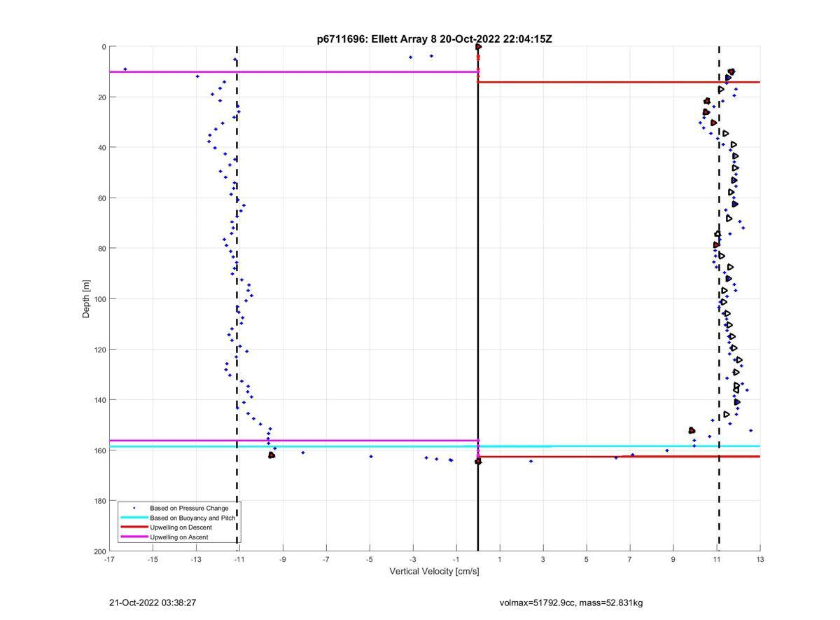Click the depth tick label '140'
840x620 pixels.
[x=99, y=400]
